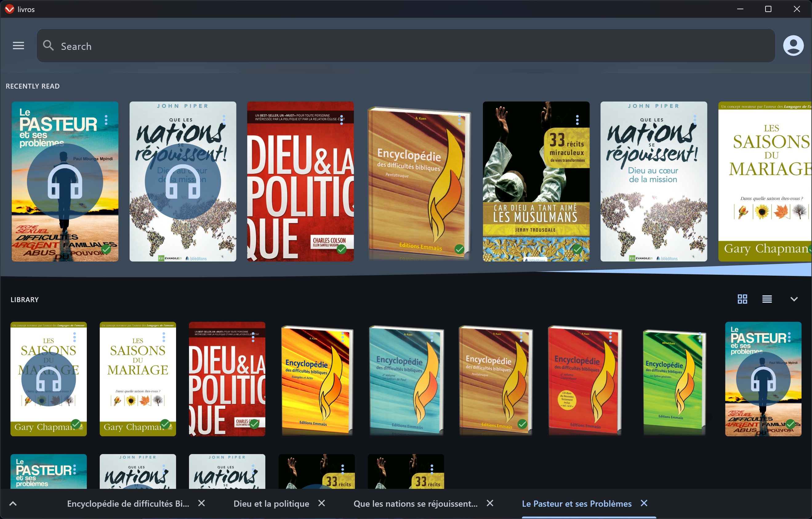Click green checkmark on Encyclopédie Pentateuque recent book
The width and height of the screenshot is (812, 519).
459,250
